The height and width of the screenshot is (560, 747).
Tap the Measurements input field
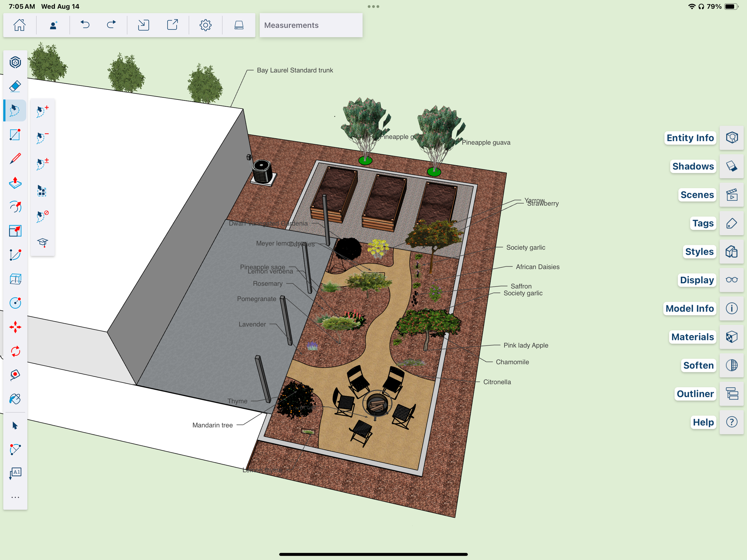pos(311,25)
